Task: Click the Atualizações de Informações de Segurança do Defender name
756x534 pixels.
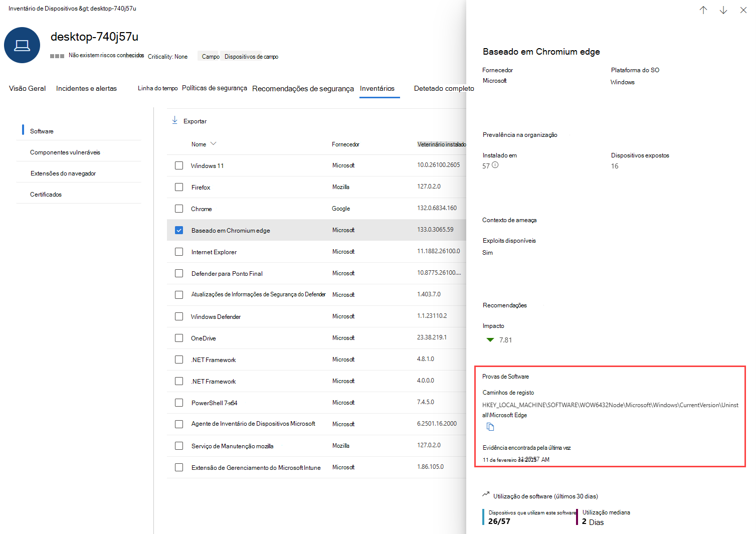Action: [259, 294]
